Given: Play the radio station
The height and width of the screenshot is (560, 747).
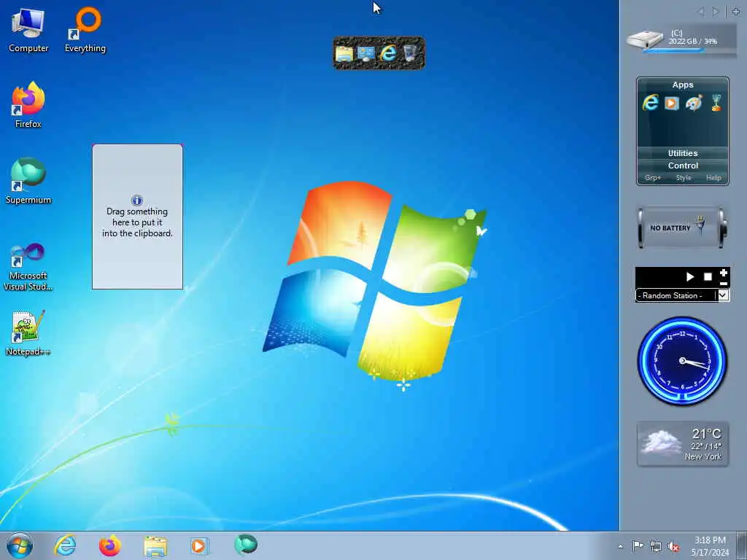Looking at the screenshot, I should 690,276.
